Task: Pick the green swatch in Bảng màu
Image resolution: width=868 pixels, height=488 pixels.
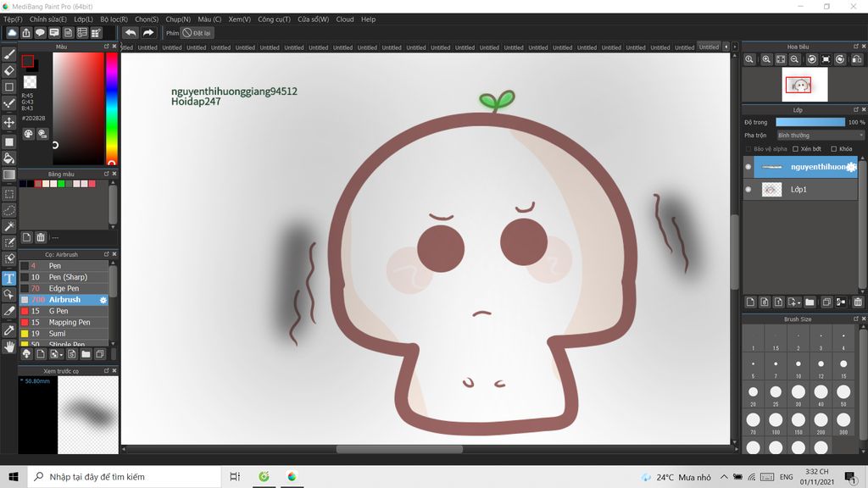Action: click(x=61, y=184)
